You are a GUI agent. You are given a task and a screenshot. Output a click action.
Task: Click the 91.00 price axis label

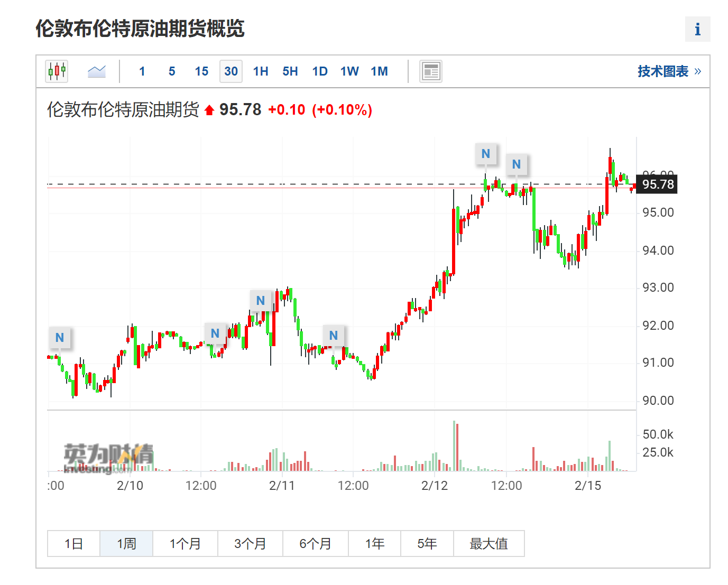click(658, 363)
